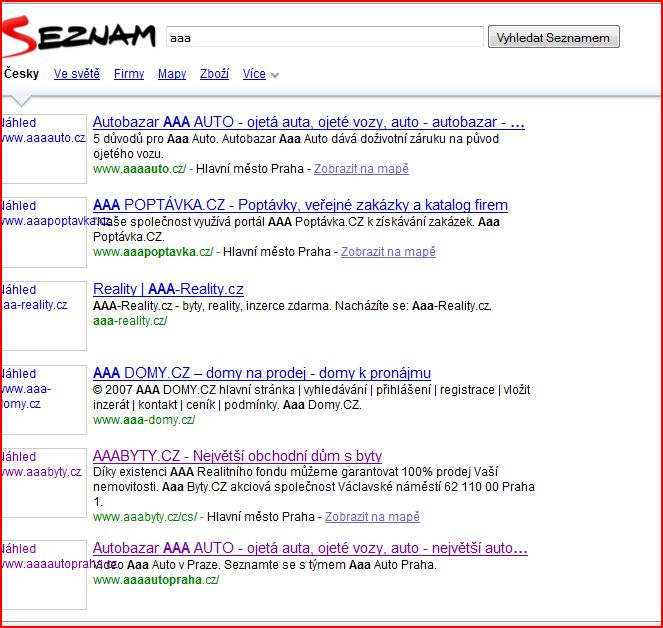Open the 'Firmy' tab
This screenshot has height=628, width=663.
click(x=129, y=74)
